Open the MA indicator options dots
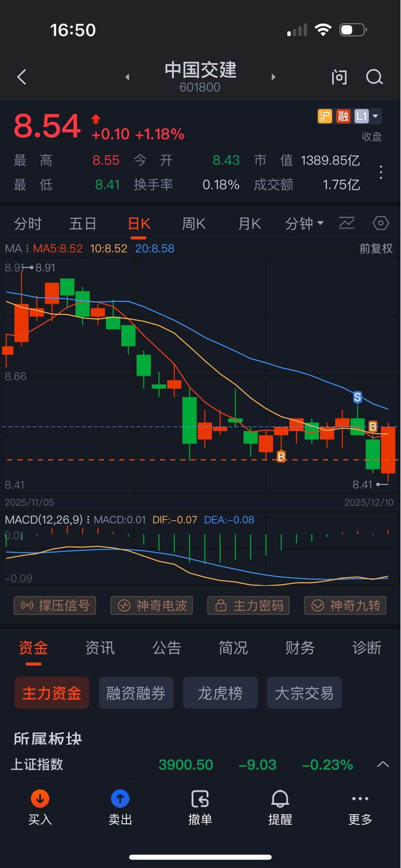 28,249
